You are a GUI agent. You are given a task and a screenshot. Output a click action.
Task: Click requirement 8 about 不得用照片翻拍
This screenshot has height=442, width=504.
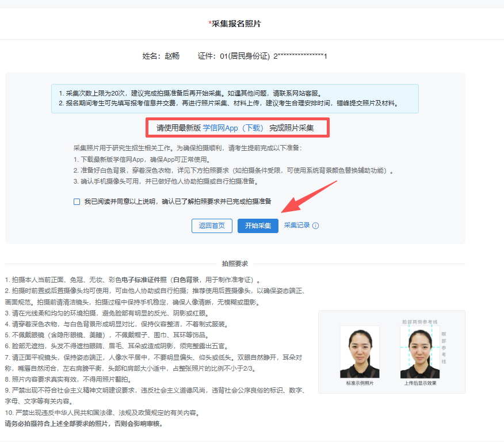pyautogui.click(x=69, y=379)
